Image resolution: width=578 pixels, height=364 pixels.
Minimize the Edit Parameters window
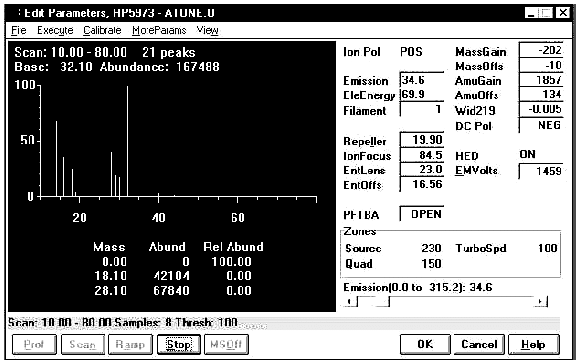tap(531, 13)
